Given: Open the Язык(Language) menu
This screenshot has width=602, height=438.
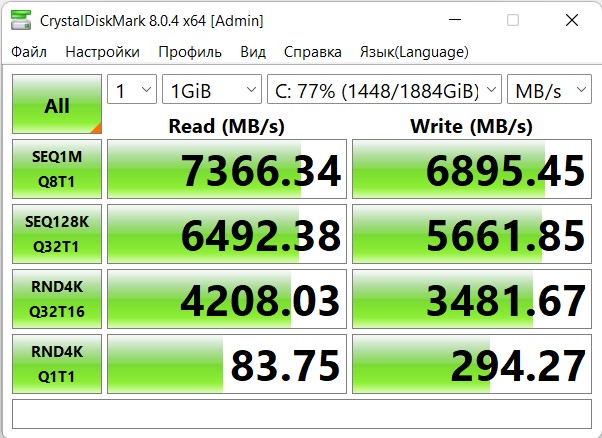Looking at the screenshot, I should tap(414, 52).
